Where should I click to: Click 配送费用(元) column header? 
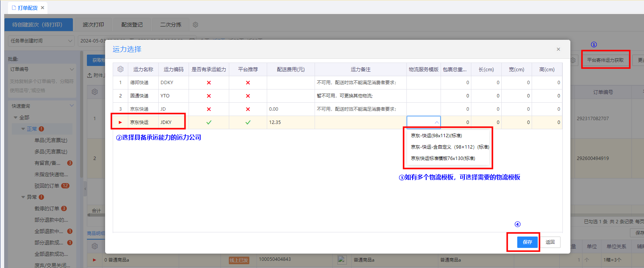[291, 69]
